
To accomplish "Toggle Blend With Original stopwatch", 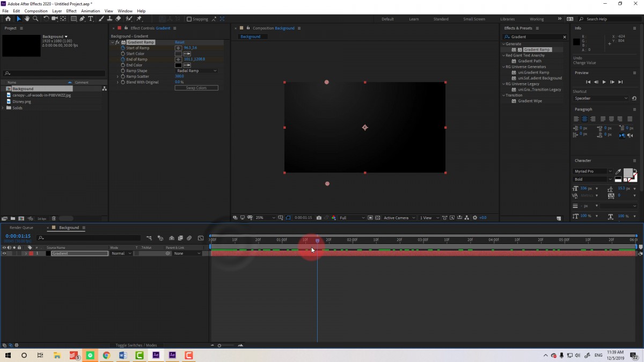I will pos(123,82).
